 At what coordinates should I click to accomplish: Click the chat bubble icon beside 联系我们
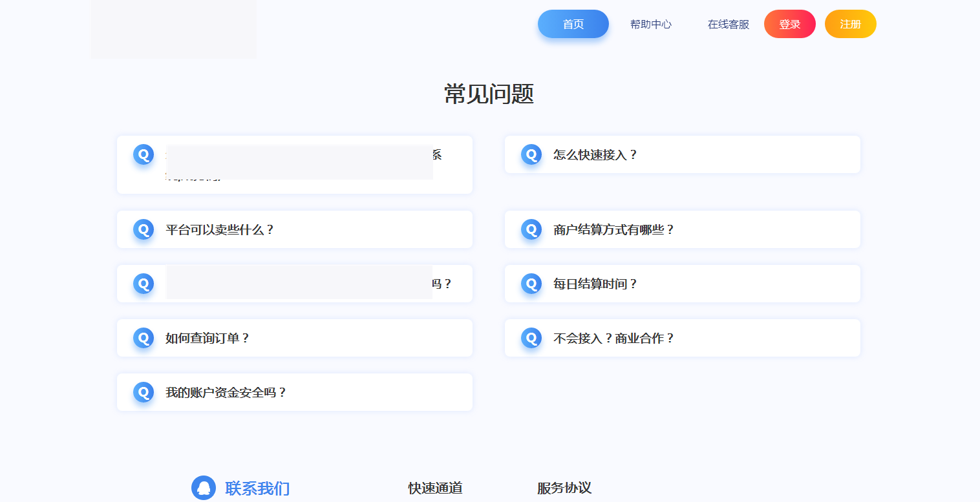pos(204,488)
